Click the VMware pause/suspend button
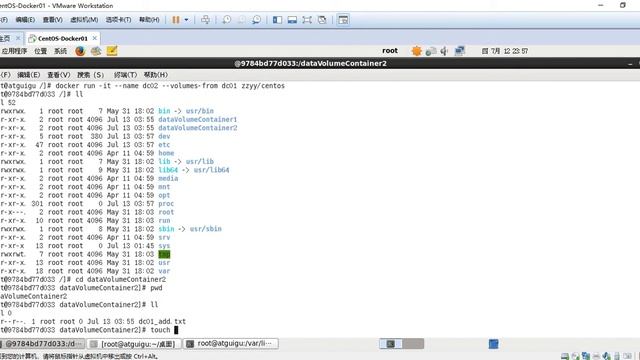 click(176, 20)
